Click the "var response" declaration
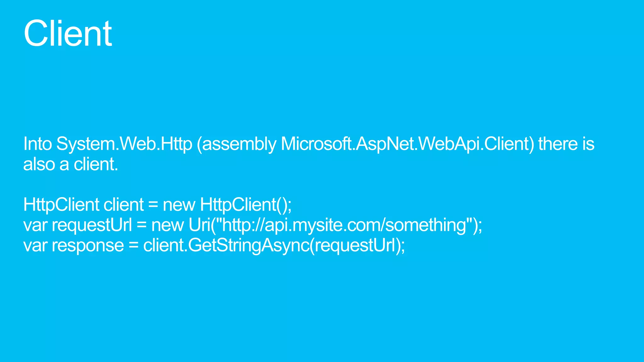This screenshot has width=644, height=362. tap(74, 246)
